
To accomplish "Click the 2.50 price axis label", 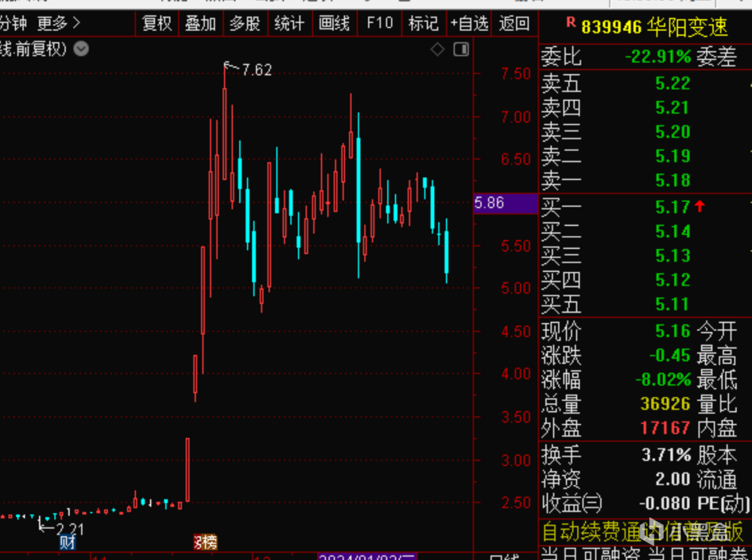I will click(x=516, y=503).
